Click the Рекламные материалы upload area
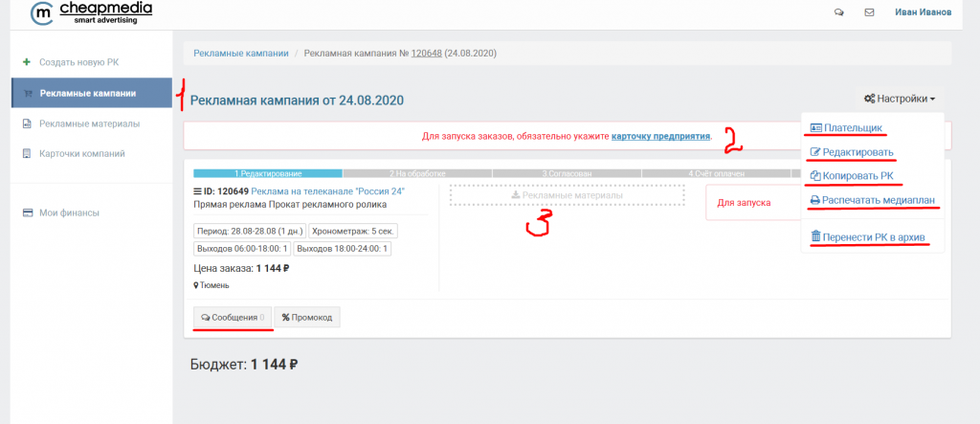The height and width of the screenshot is (424, 980). [568, 195]
